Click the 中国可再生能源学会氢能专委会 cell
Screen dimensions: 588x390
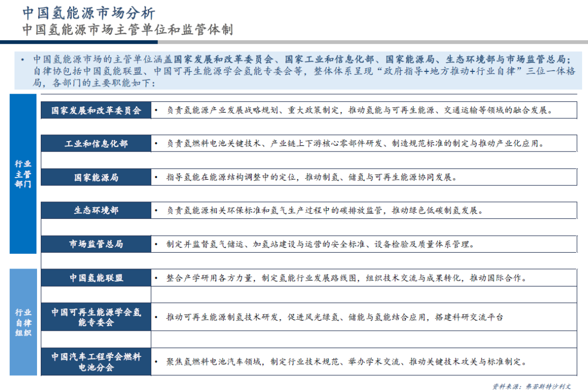coord(96,317)
